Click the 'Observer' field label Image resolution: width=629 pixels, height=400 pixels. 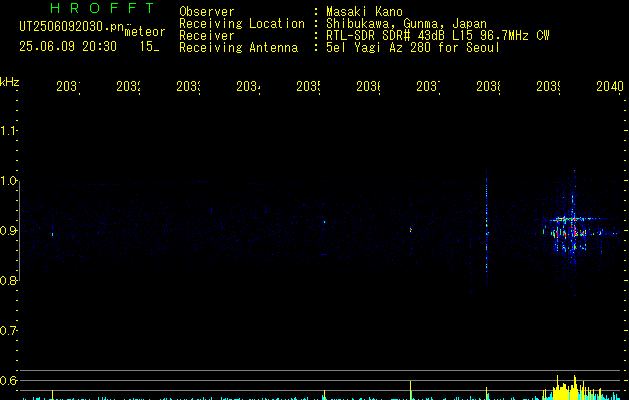[x=207, y=11]
